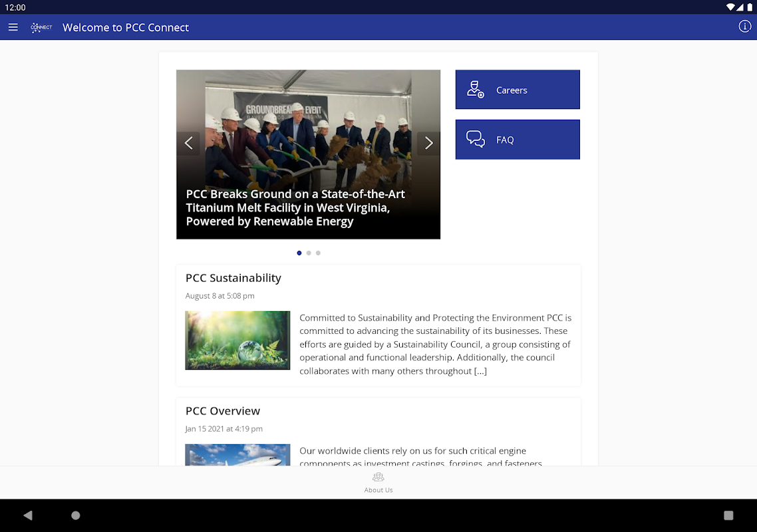Advance to next carousel slide

(x=428, y=144)
